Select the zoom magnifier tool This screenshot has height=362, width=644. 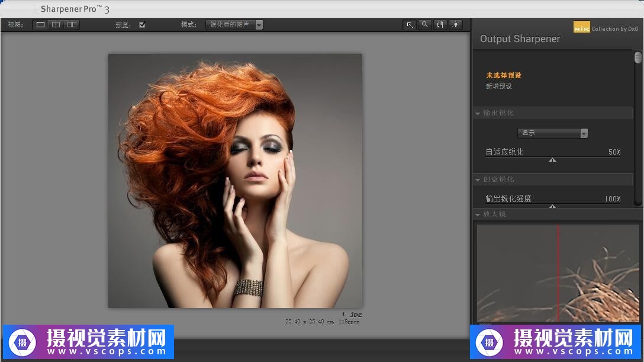click(424, 25)
